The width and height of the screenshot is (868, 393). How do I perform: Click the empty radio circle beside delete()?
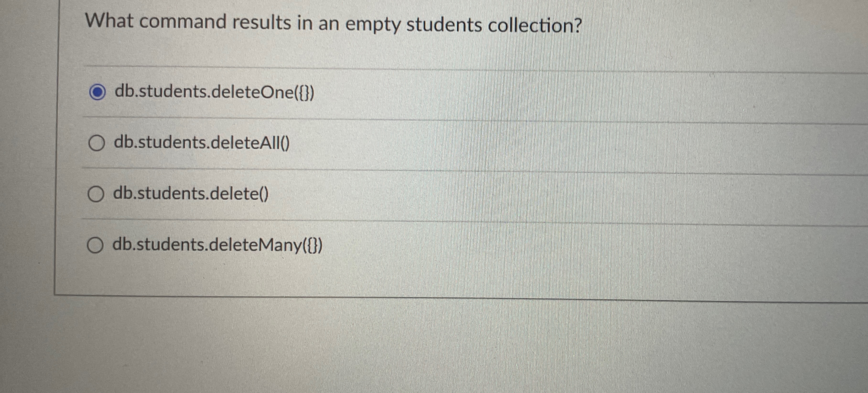coord(97,194)
